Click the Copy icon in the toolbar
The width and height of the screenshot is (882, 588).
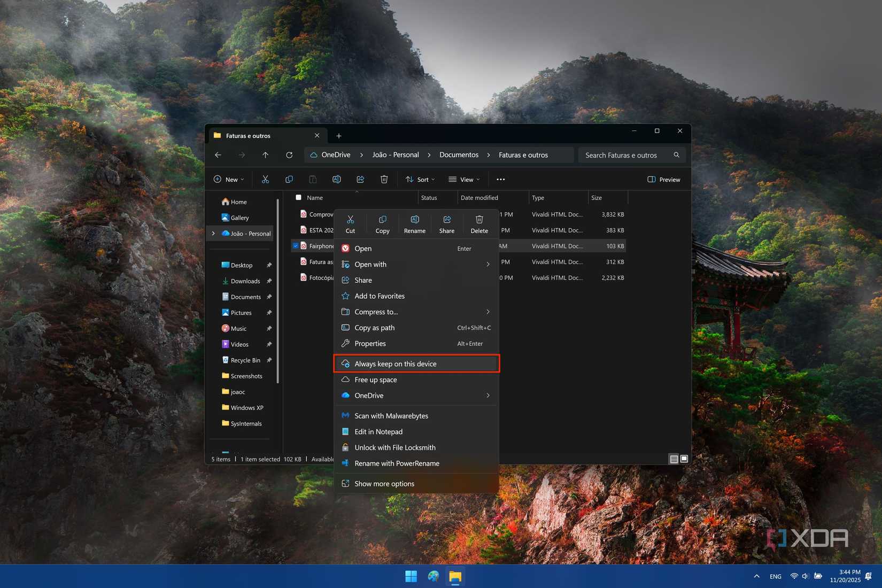289,179
